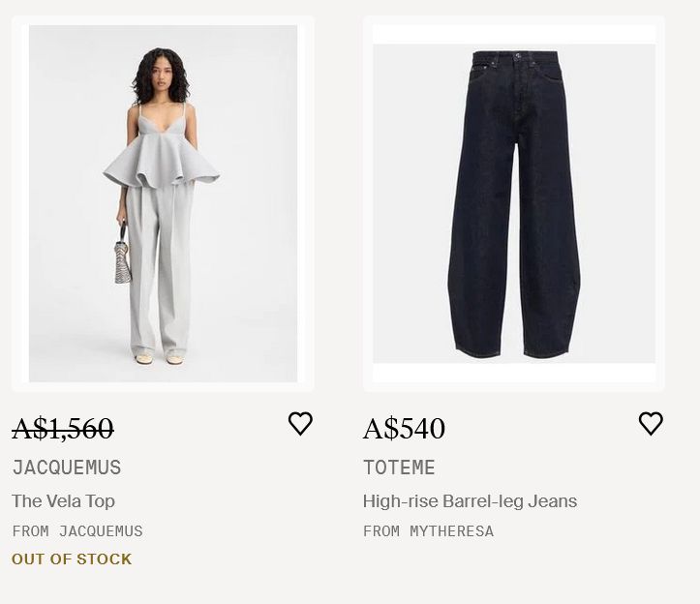This screenshot has height=604, width=700.
Task: Select the FROM MYTHERESA retailer text
Action: (428, 531)
